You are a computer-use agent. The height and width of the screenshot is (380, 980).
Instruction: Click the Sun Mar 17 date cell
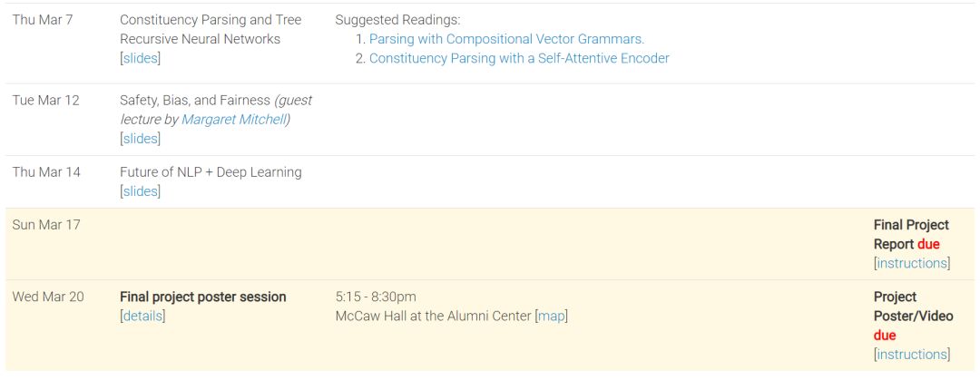(46, 224)
